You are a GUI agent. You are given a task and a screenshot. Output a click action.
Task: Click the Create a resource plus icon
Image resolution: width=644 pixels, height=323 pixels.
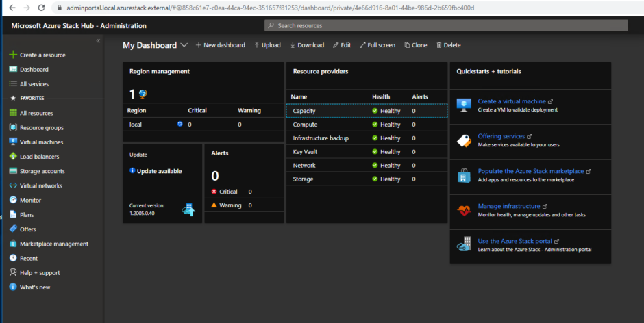pos(13,55)
